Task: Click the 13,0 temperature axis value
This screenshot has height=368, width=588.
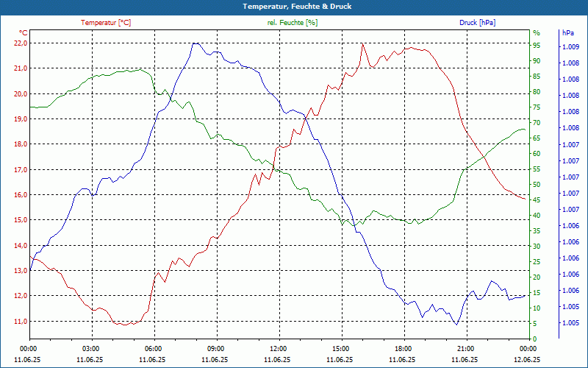Action: coord(21,271)
